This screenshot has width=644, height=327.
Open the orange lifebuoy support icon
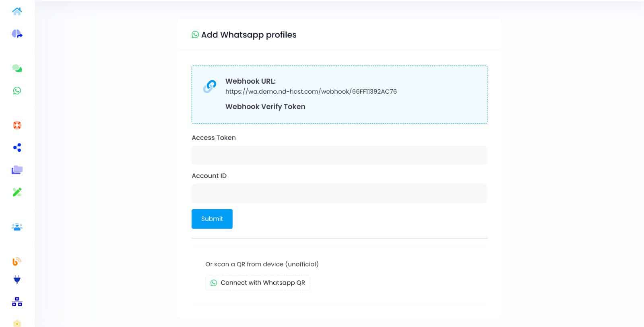17,125
